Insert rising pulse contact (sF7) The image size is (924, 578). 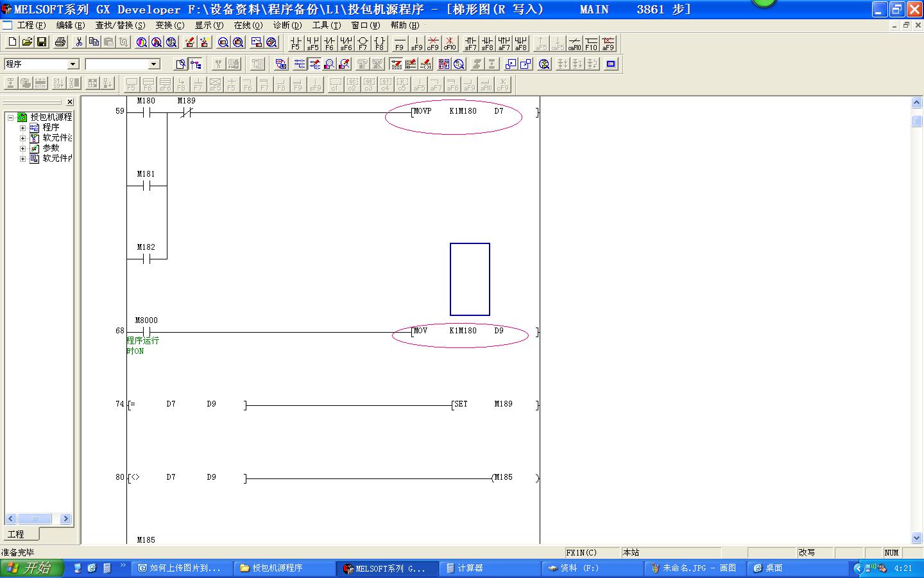pos(470,43)
